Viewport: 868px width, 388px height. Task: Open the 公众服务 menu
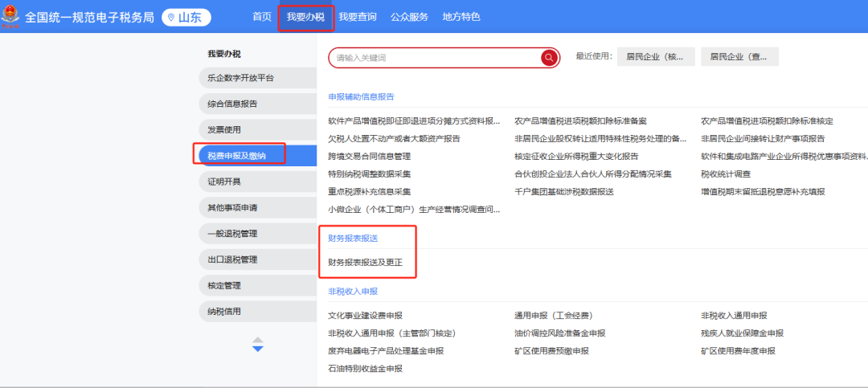pos(409,17)
